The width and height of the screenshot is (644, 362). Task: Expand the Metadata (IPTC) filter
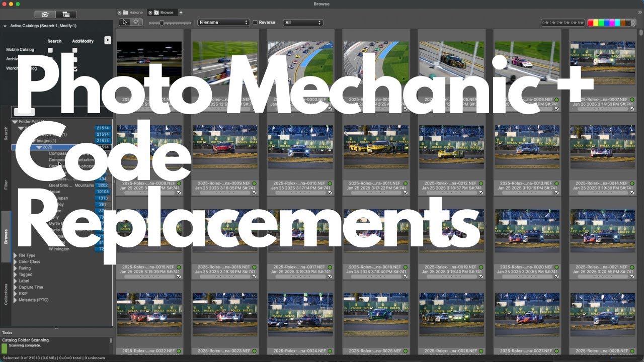(x=15, y=300)
